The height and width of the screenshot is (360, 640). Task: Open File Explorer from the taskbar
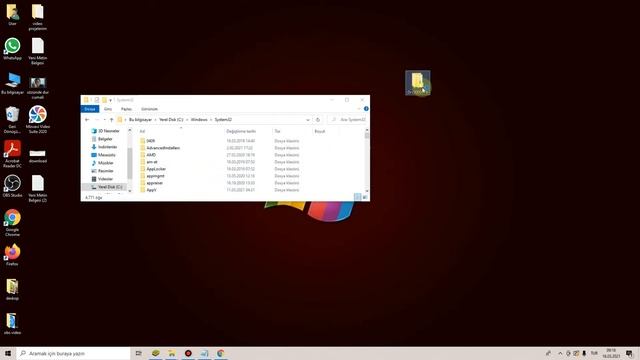point(172,353)
